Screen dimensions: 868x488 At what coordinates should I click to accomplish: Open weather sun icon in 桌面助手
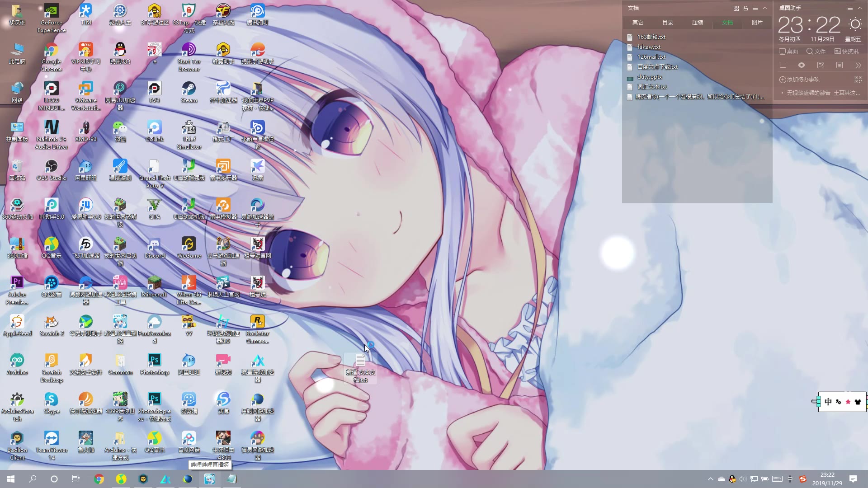point(855,24)
